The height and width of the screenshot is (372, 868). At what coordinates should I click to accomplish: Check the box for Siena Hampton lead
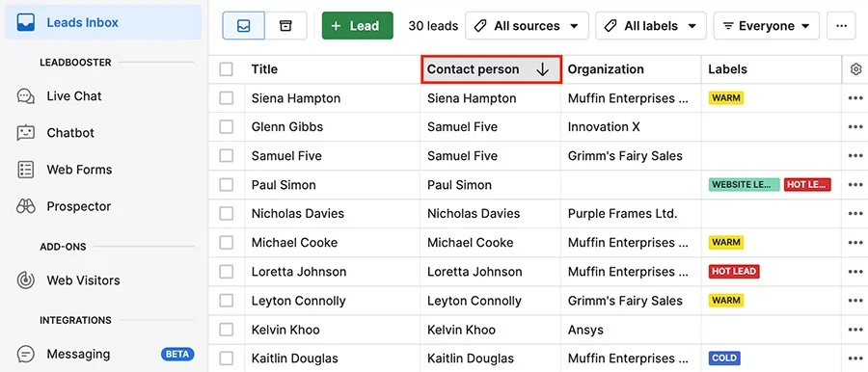coord(226,98)
